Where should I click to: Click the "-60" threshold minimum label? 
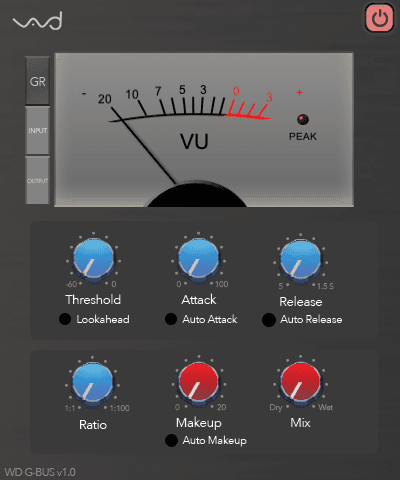(x=71, y=284)
